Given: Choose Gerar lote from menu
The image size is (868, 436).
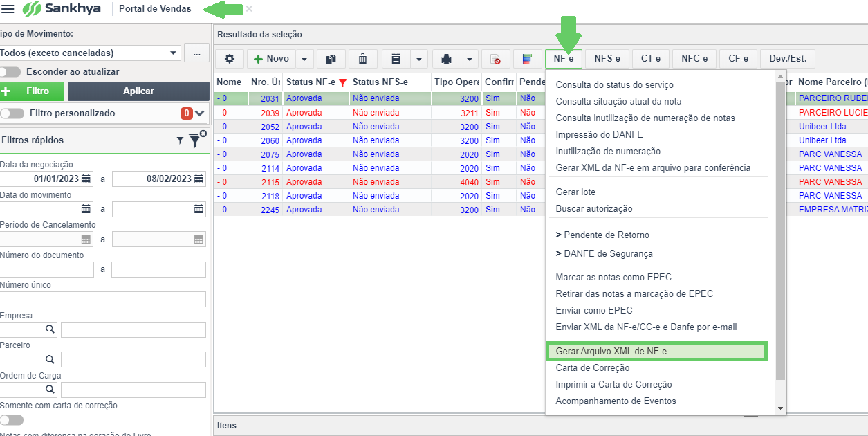Looking at the screenshot, I should tap(575, 192).
